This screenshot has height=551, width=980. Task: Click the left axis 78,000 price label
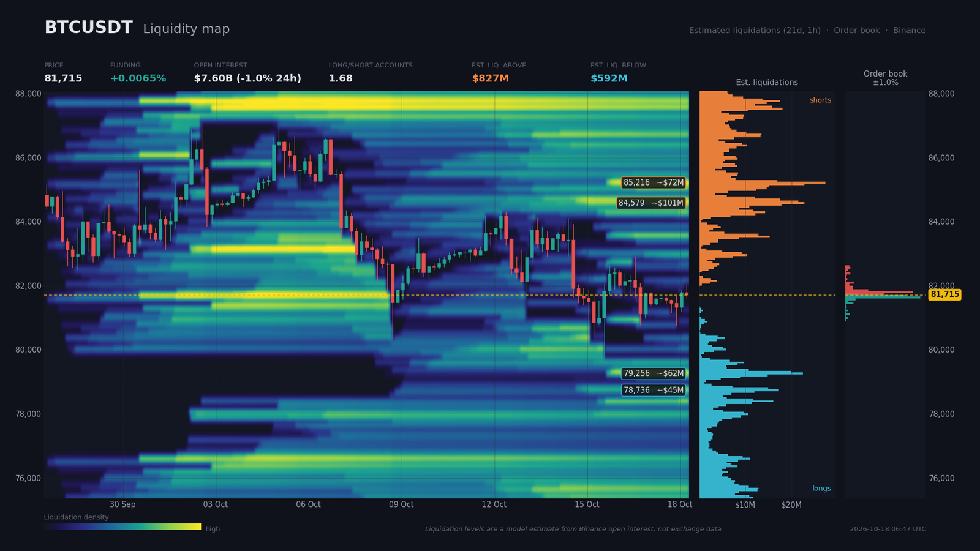pos(28,414)
